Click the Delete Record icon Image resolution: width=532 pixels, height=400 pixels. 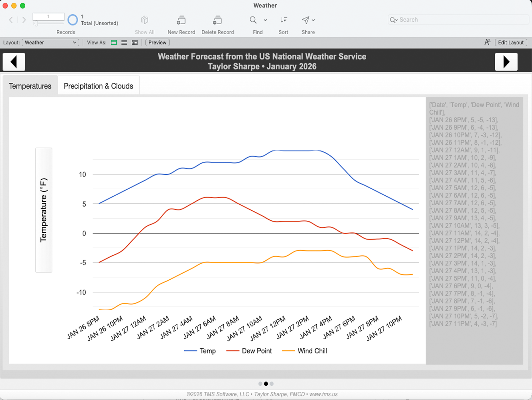coord(217,20)
